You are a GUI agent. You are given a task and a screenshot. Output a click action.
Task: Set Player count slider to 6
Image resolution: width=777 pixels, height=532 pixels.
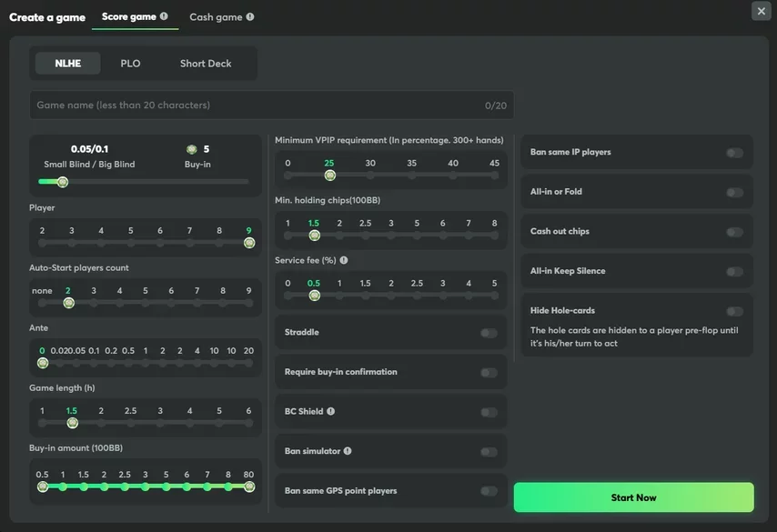160,243
